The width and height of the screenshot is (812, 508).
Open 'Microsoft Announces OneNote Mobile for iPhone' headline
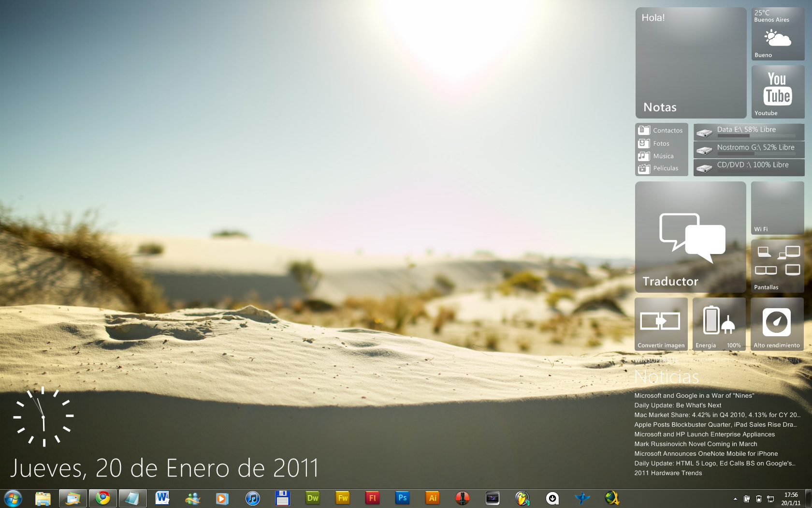[x=706, y=453]
